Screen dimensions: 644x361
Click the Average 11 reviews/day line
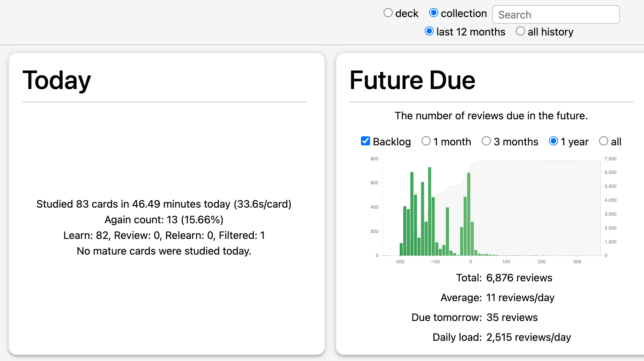497,298
